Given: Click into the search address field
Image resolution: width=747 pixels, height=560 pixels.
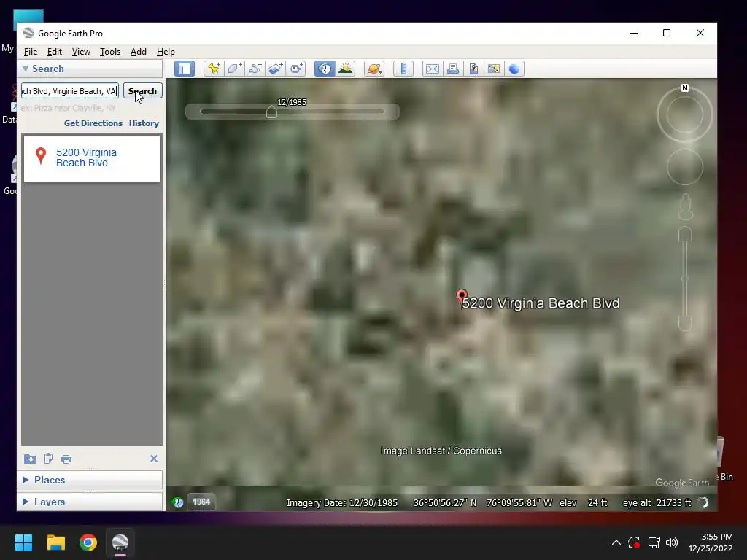Looking at the screenshot, I should 69,91.
